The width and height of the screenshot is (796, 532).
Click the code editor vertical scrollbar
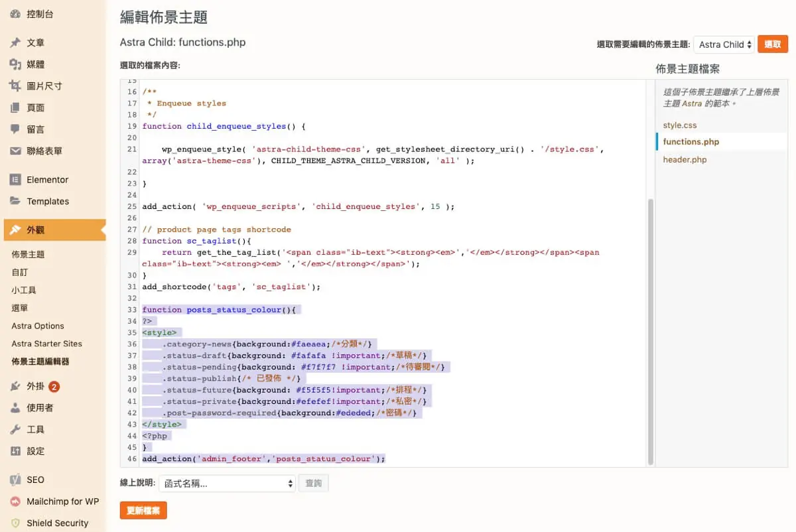coord(650,331)
